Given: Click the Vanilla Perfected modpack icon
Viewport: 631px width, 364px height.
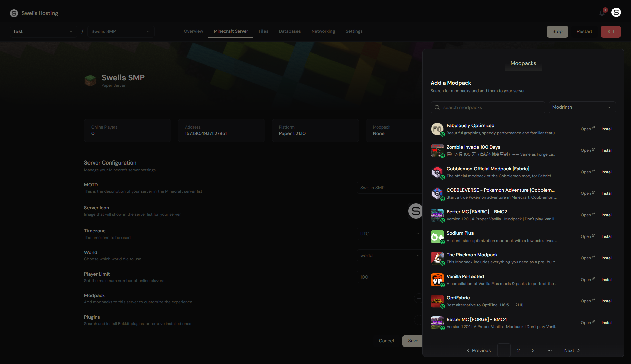Looking at the screenshot, I should point(437,280).
